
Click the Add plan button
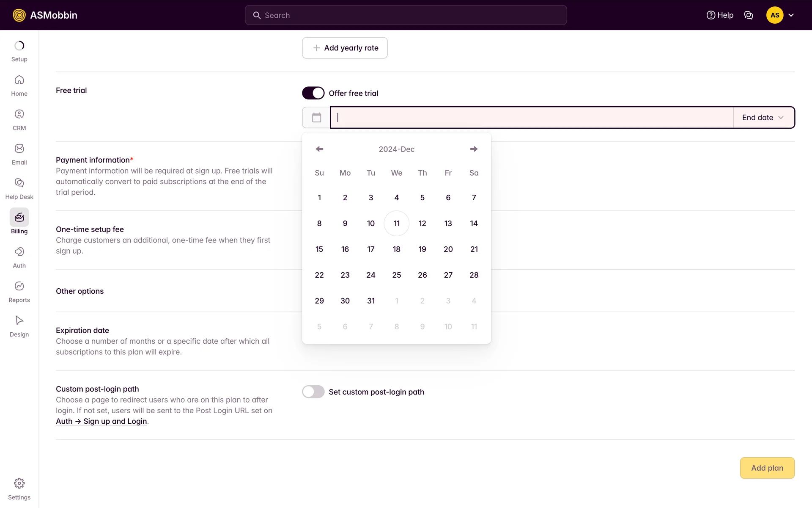coord(767,468)
